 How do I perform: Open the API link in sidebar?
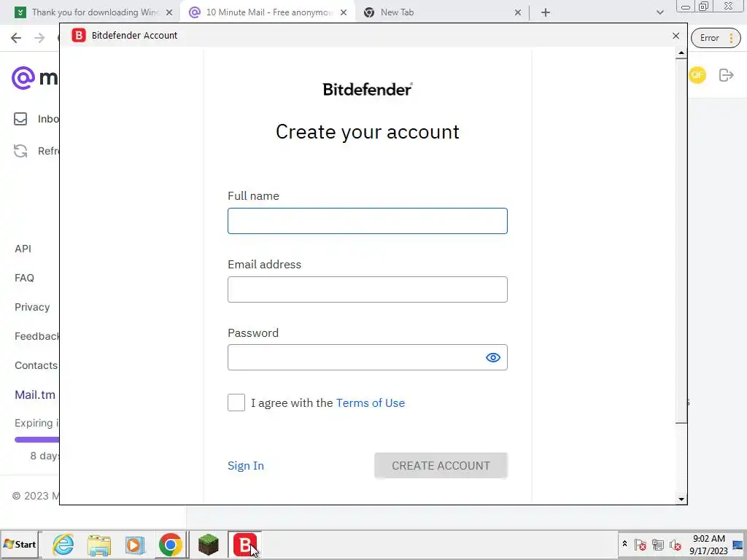click(23, 249)
